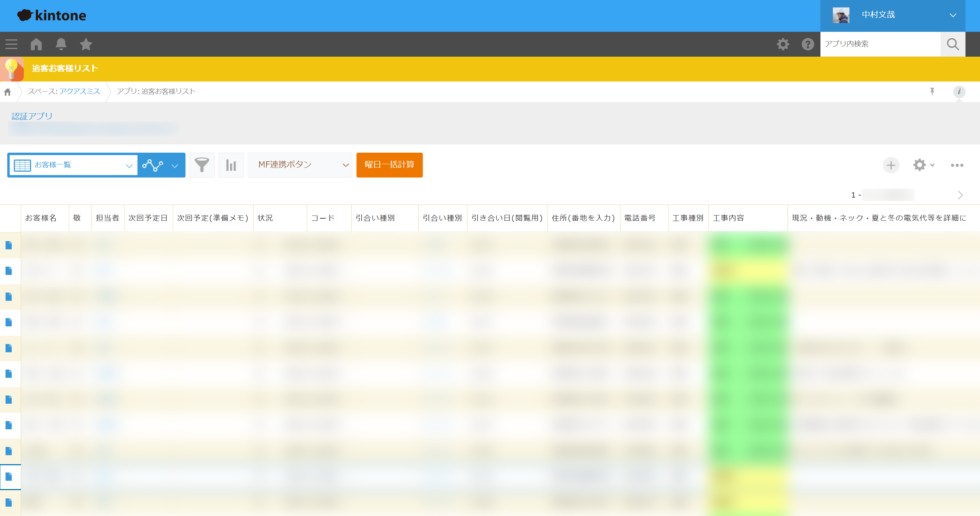980x516 pixels.
Task: Go to portal home icon
Action: pyautogui.click(x=36, y=44)
